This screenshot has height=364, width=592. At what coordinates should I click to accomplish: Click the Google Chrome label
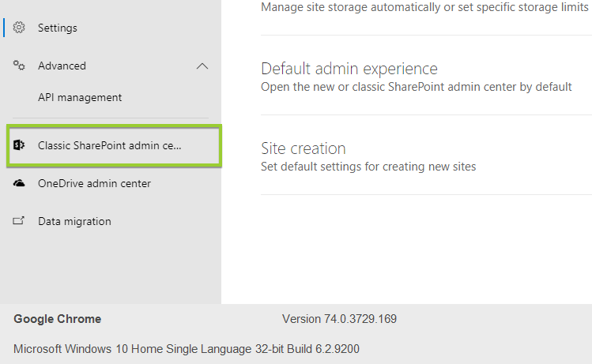coord(58,319)
